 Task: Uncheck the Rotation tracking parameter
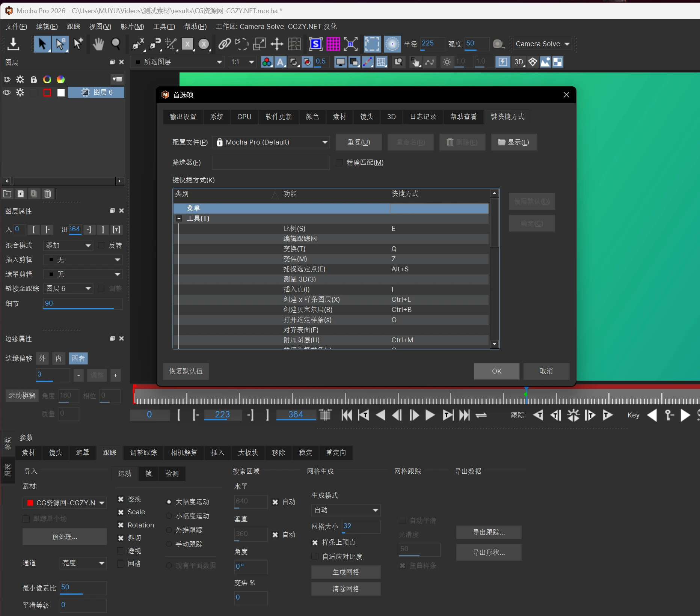pos(121,525)
